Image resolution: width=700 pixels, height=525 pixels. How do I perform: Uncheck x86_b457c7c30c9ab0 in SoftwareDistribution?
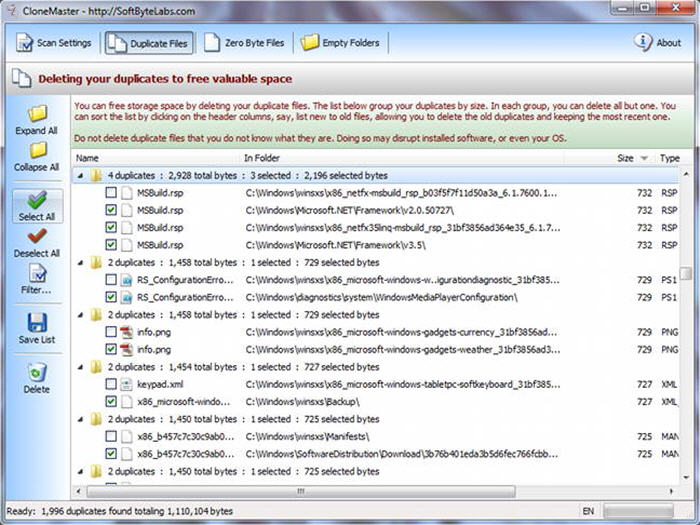[111, 454]
